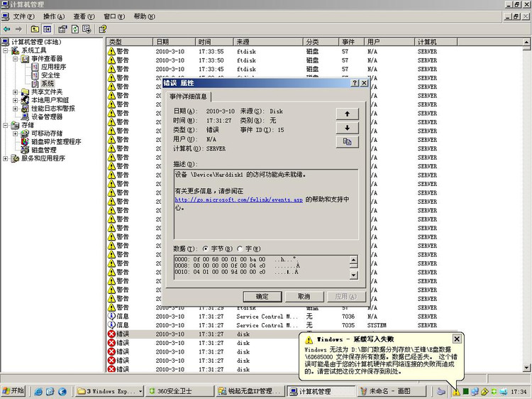This screenshot has width=532, height=399.
Task: Click the Help toolbar icon
Action: click(103, 29)
